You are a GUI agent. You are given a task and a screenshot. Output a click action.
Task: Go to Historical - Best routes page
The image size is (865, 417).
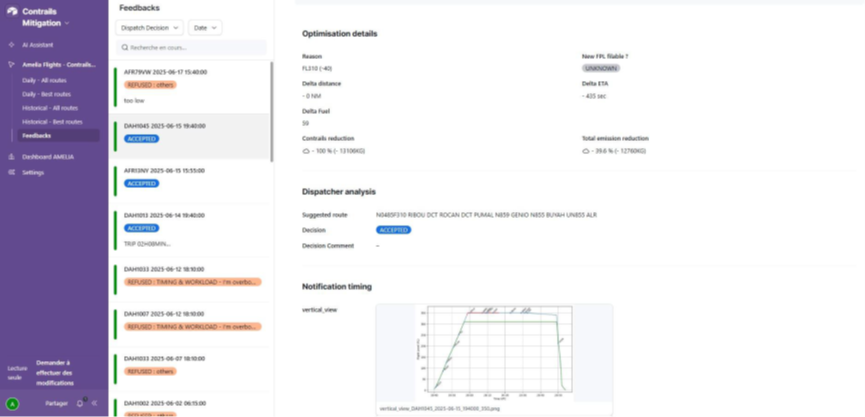click(53, 121)
